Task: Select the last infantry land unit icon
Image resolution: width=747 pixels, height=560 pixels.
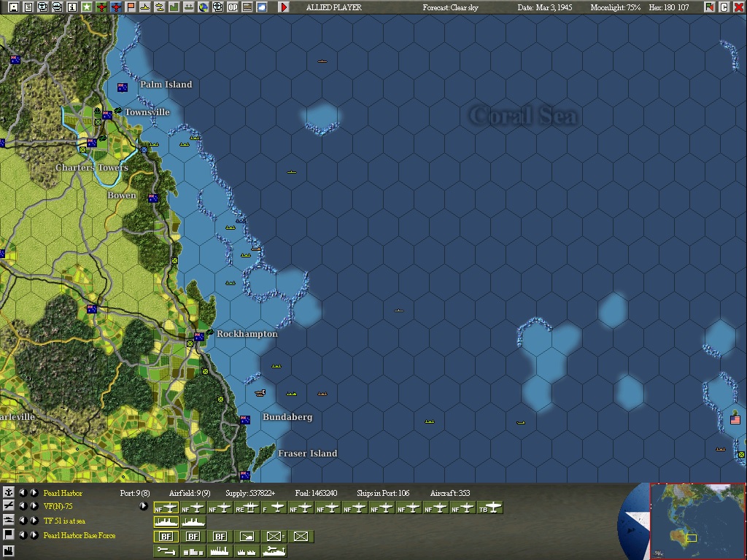Action: pos(301,537)
